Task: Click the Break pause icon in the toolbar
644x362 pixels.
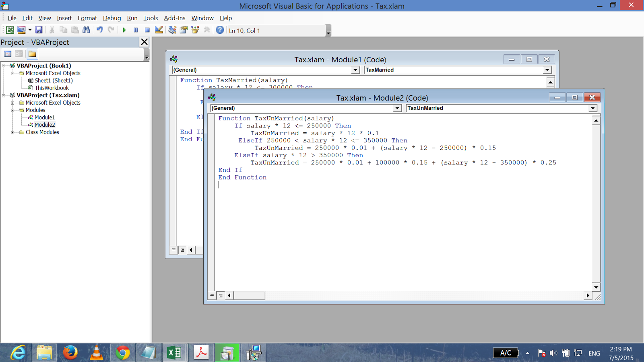Action: [x=136, y=30]
